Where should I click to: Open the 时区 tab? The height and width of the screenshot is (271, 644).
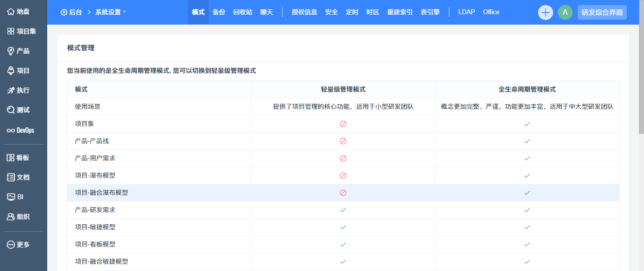coord(373,12)
